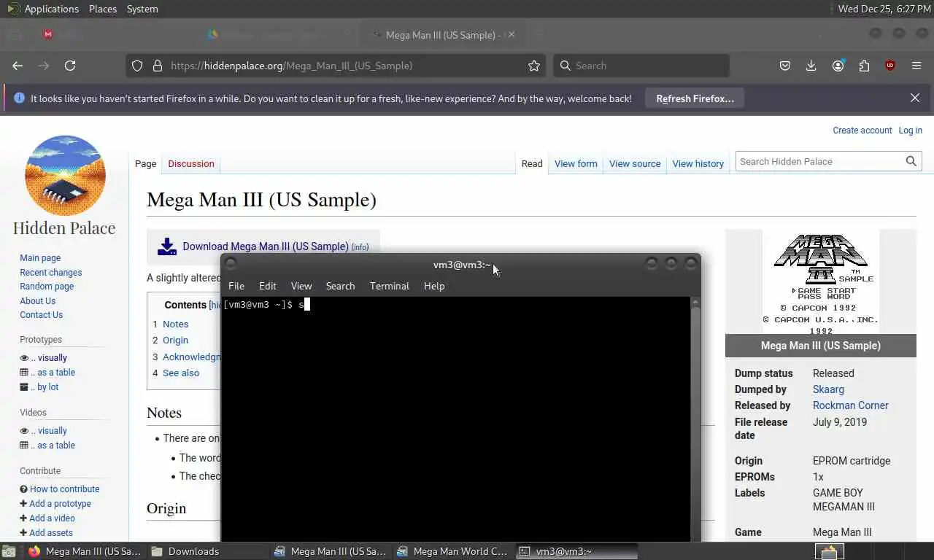Screen dimensions: 934x560
Task: Open About Us link
Action: coord(38,301)
